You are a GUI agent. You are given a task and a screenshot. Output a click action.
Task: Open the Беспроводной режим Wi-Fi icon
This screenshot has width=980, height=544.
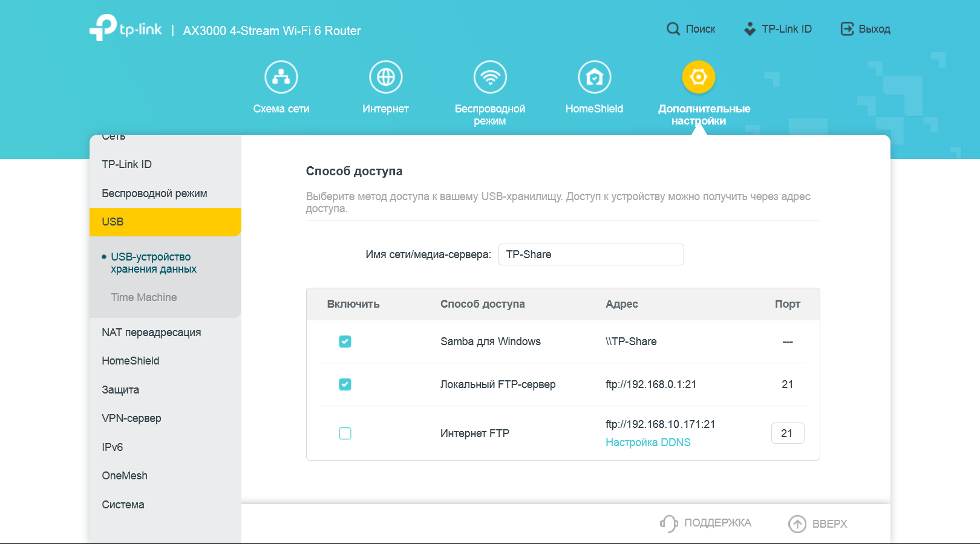point(490,77)
